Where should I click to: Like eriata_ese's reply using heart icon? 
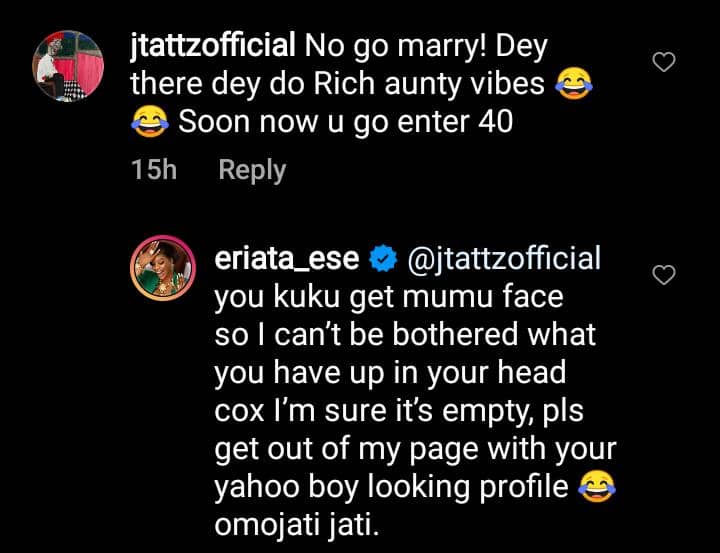pyautogui.click(x=664, y=274)
